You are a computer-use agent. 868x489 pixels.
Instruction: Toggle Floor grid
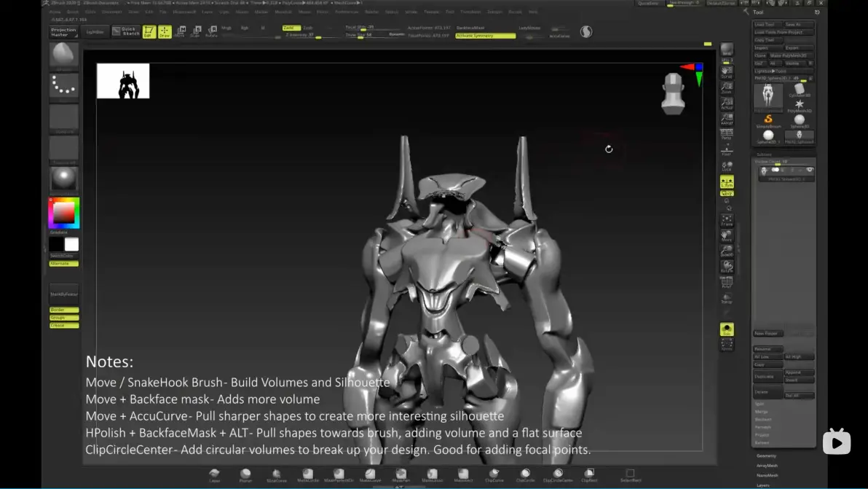[727, 150]
